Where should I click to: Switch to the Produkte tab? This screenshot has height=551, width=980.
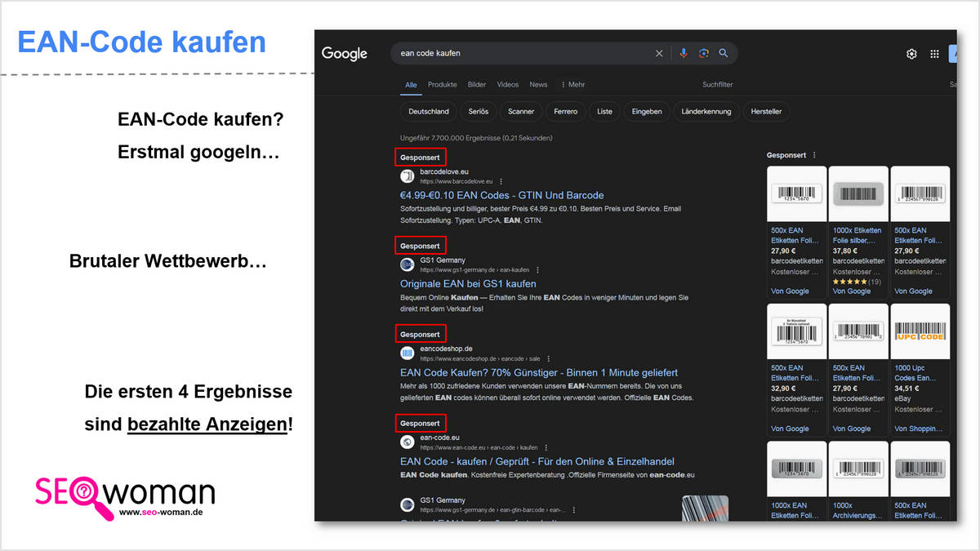(443, 85)
